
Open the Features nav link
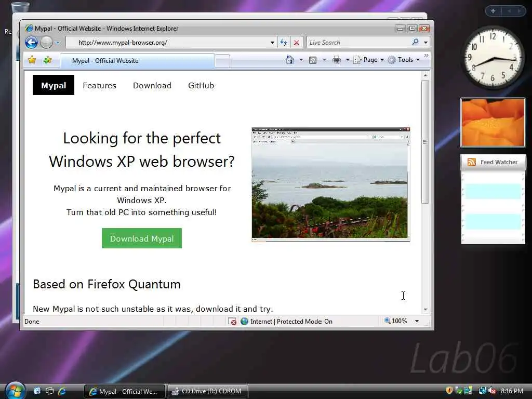pos(99,86)
